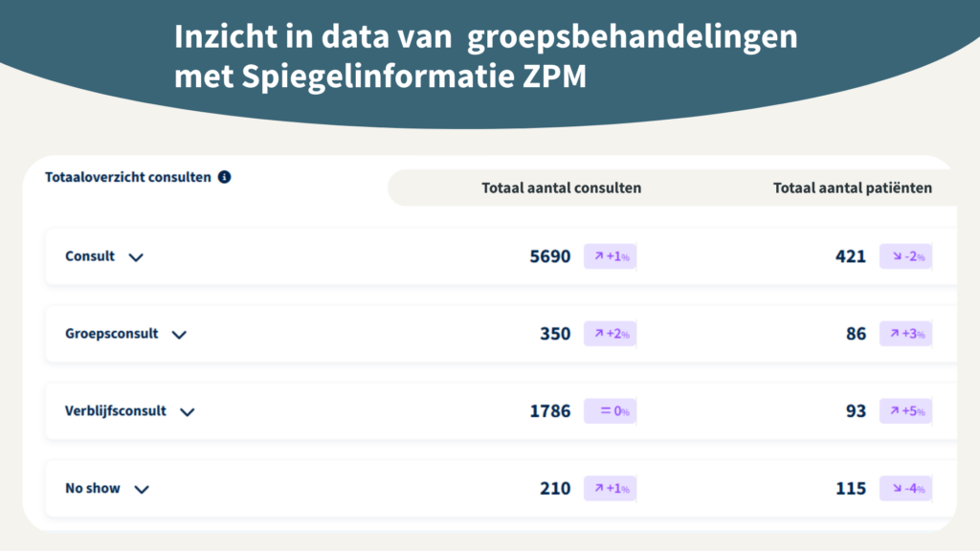
Task: Expand the No show row chevron
Action: tap(142, 490)
